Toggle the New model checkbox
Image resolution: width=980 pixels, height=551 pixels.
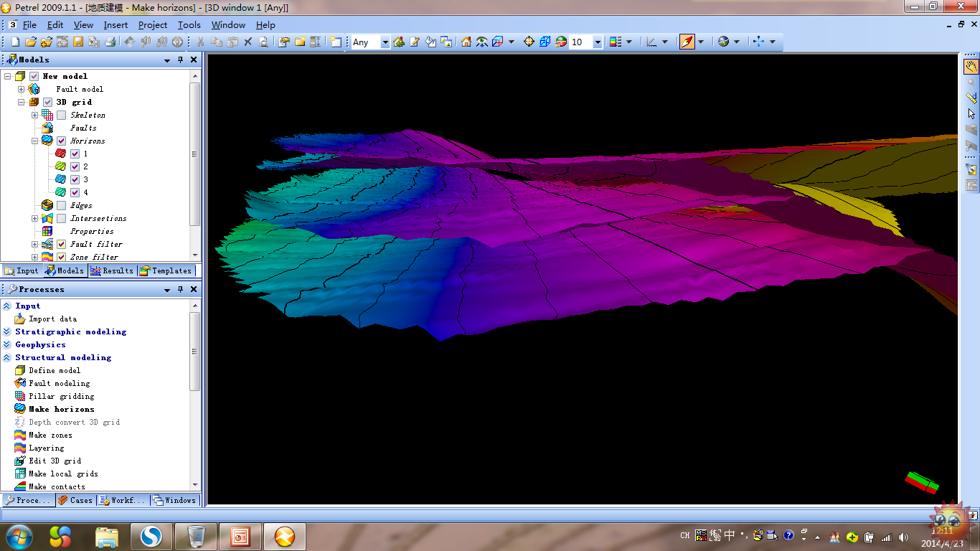pyautogui.click(x=34, y=76)
